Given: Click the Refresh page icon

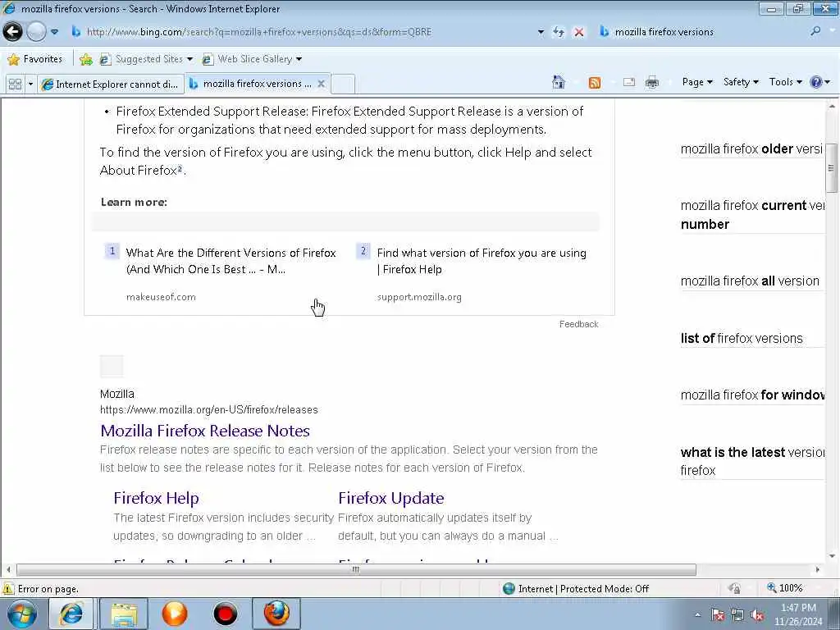Looking at the screenshot, I should [x=559, y=32].
